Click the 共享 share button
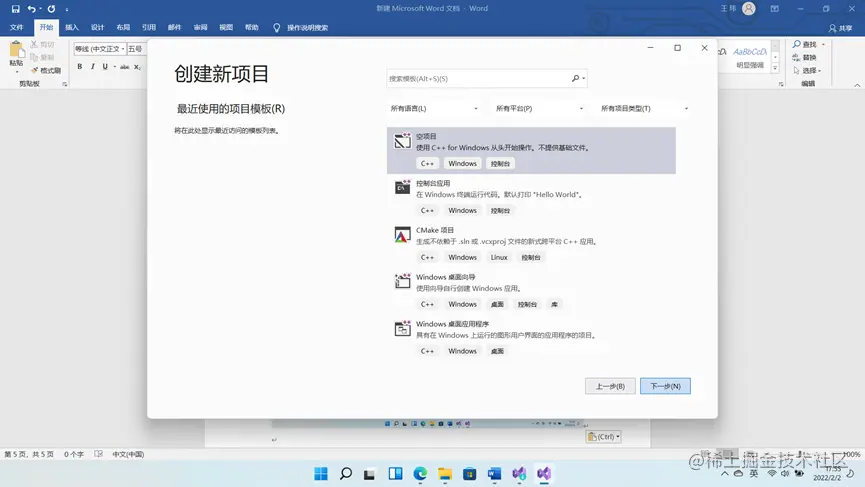The image size is (865, 487). tap(841, 28)
